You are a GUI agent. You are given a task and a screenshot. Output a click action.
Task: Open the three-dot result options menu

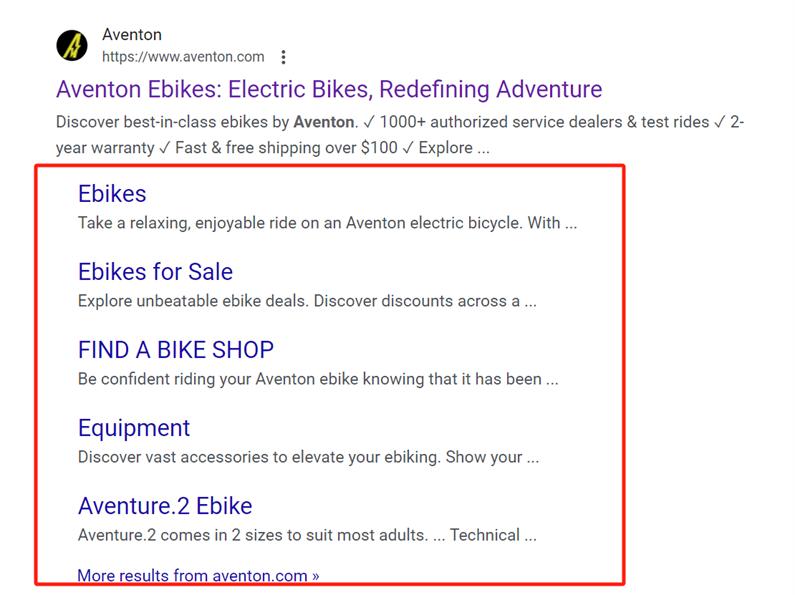284,57
